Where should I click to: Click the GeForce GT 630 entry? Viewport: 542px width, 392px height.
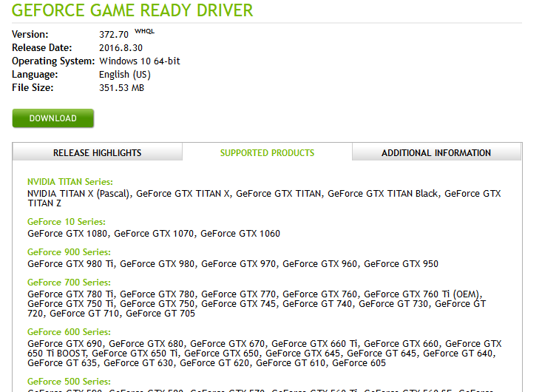pyautogui.click(x=138, y=363)
